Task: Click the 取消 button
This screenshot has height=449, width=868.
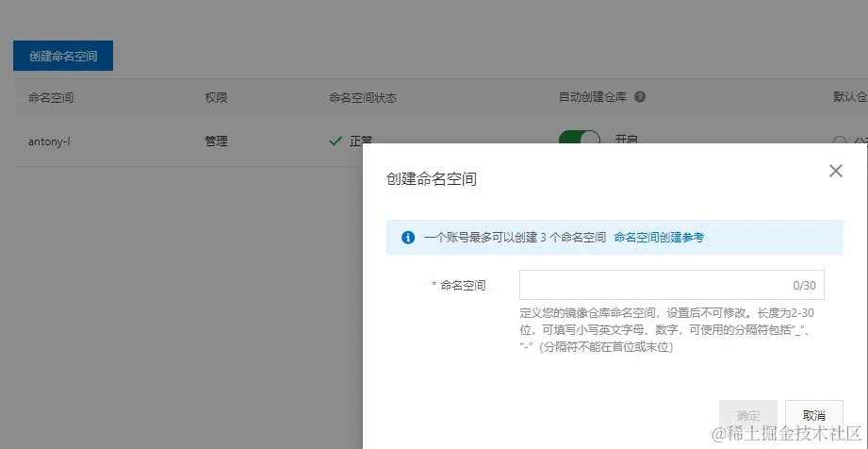Action: (813, 415)
